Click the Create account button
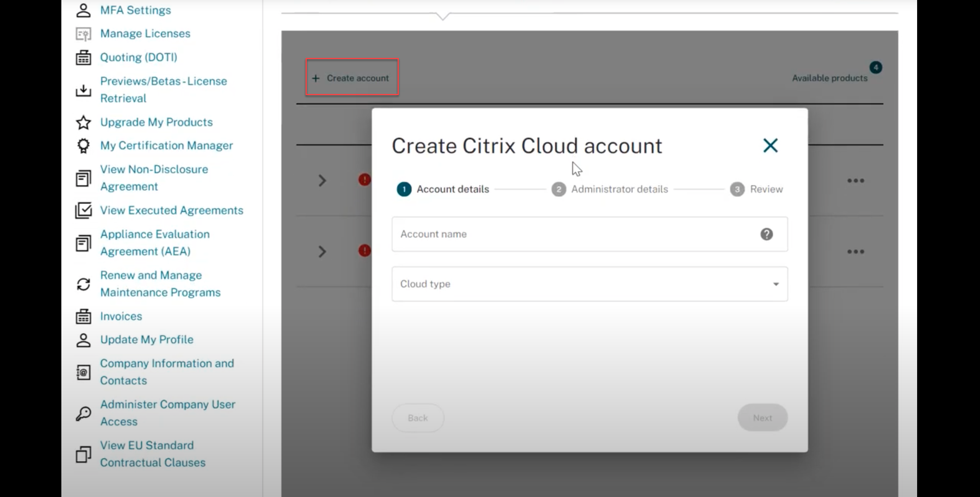The width and height of the screenshot is (980, 497). (x=352, y=78)
